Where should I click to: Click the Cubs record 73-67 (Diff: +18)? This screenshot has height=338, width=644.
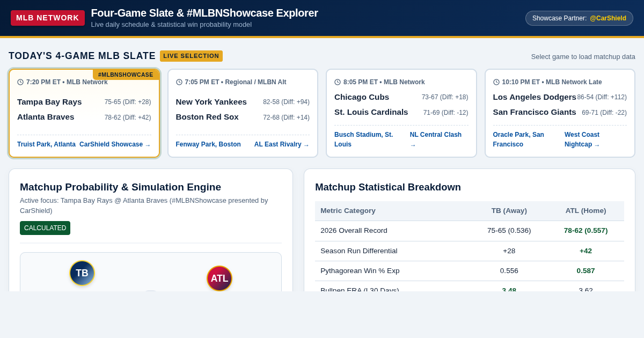[x=445, y=97]
